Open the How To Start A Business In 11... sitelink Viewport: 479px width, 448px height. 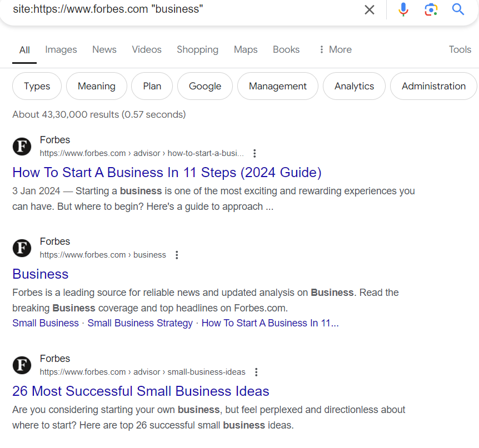(x=270, y=323)
